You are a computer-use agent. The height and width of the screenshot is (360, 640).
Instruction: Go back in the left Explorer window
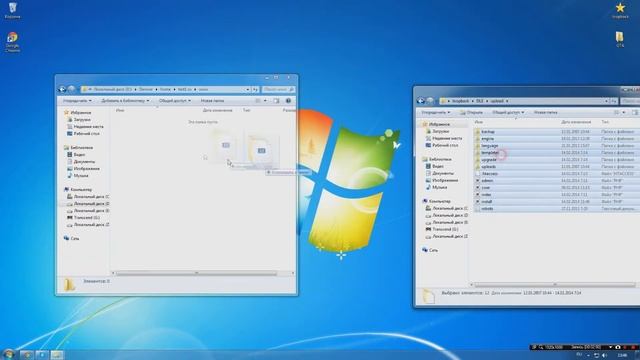click(x=62, y=89)
